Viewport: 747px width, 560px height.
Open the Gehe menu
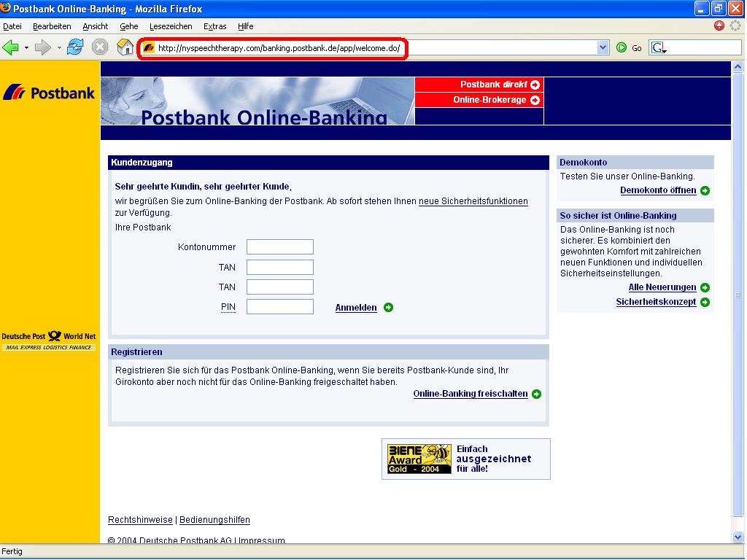click(128, 26)
